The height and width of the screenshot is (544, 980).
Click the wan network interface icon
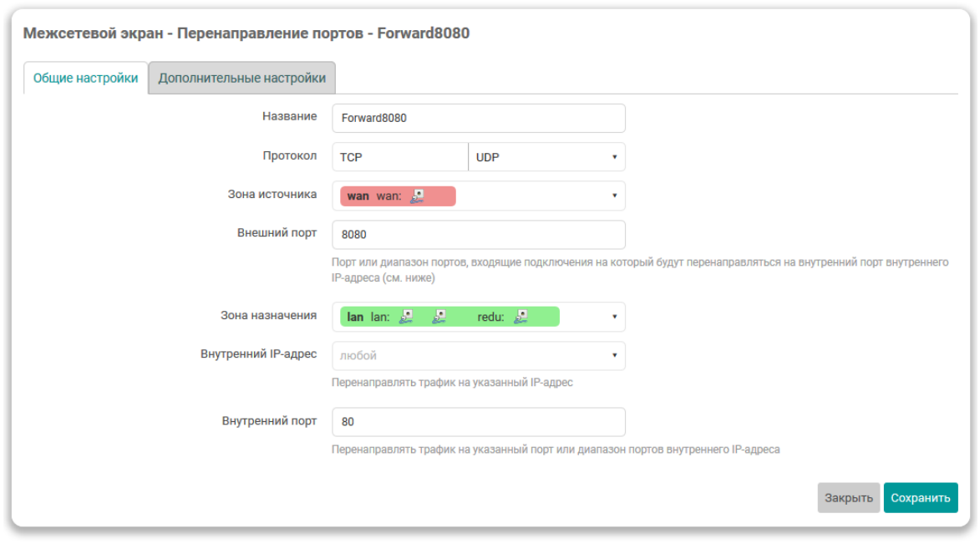click(418, 196)
